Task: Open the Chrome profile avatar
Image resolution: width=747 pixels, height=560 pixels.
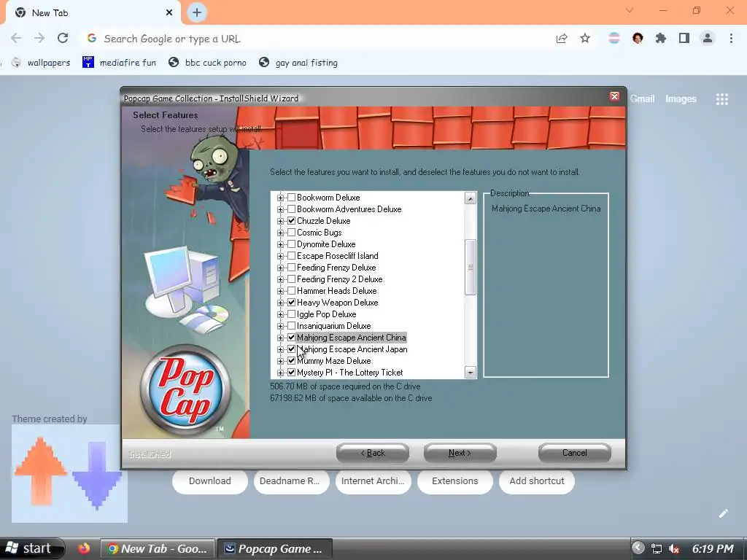Action: [708, 39]
